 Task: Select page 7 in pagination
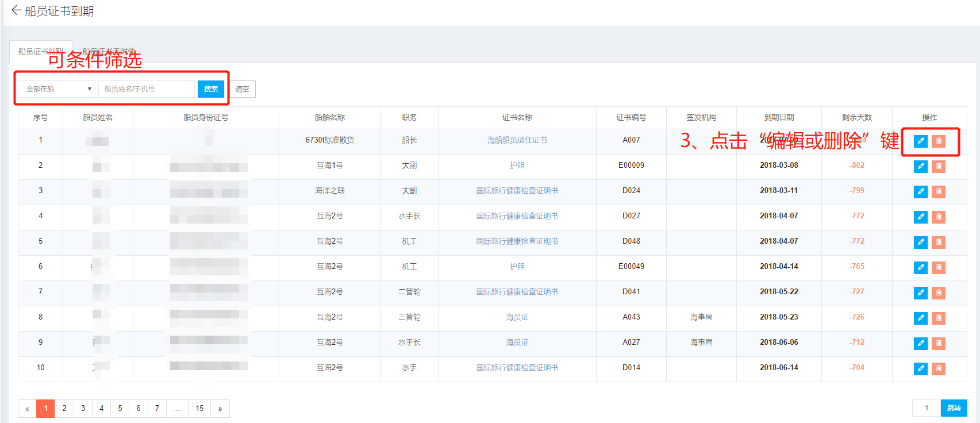pyautogui.click(x=157, y=409)
